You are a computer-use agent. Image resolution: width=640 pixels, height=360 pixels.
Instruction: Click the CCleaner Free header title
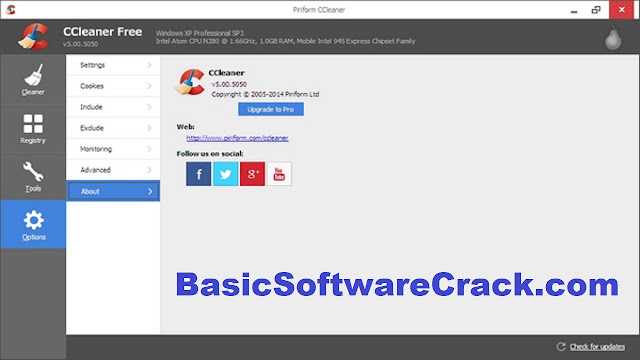pyautogui.click(x=102, y=32)
